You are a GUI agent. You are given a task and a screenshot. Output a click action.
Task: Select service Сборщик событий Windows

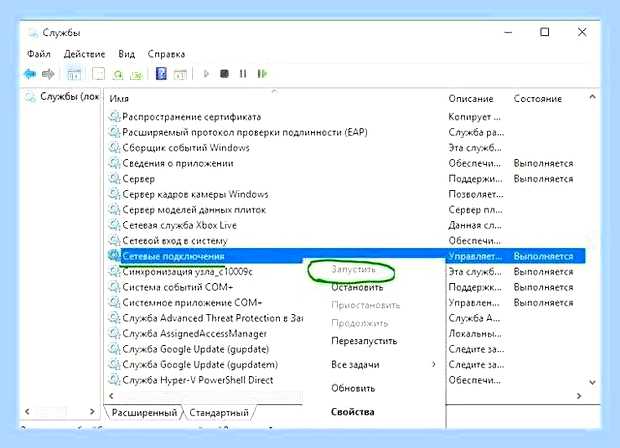point(186,148)
